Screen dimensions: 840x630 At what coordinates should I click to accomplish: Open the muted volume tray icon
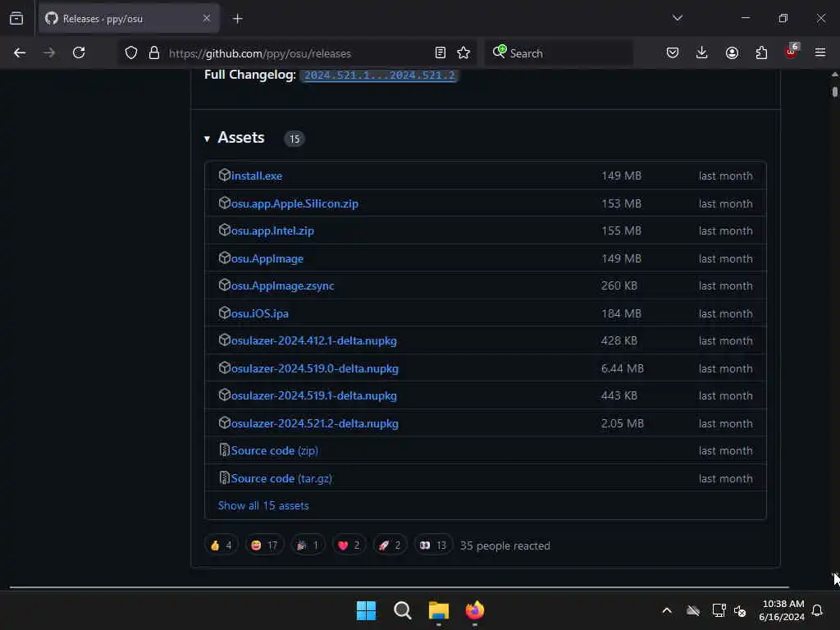pos(741,610)
